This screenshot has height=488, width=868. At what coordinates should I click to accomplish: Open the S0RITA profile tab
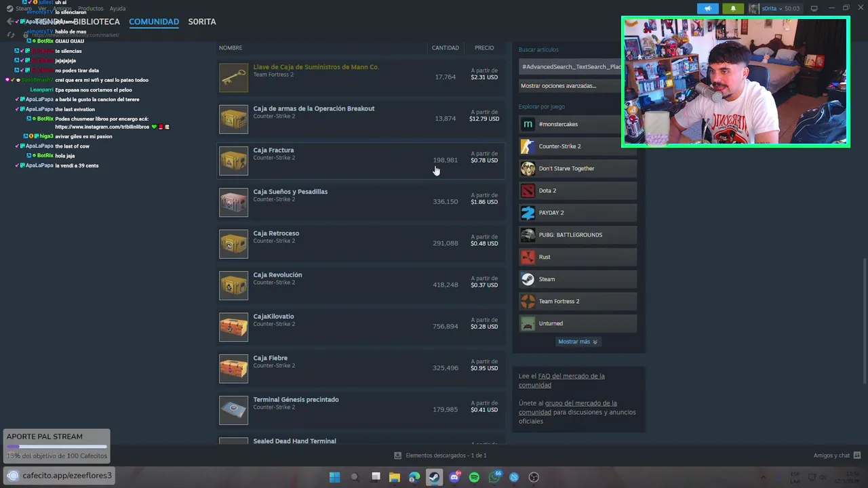point(202,22)
